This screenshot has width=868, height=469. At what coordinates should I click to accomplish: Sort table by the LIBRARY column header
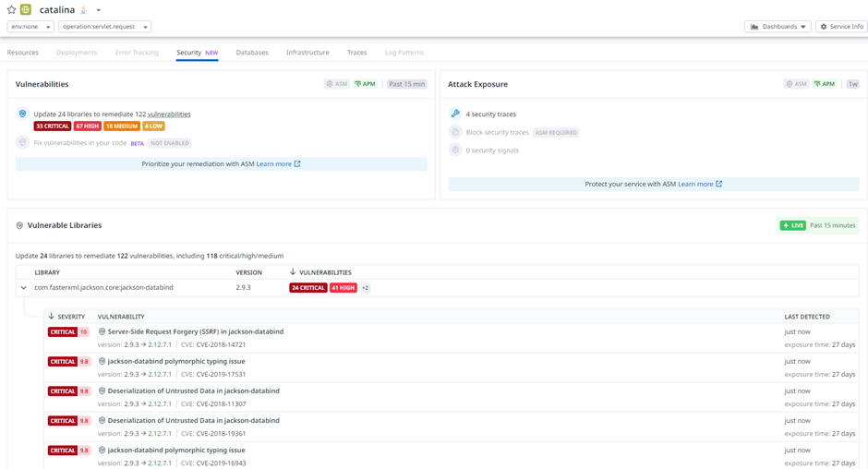[x=47, y=272]
